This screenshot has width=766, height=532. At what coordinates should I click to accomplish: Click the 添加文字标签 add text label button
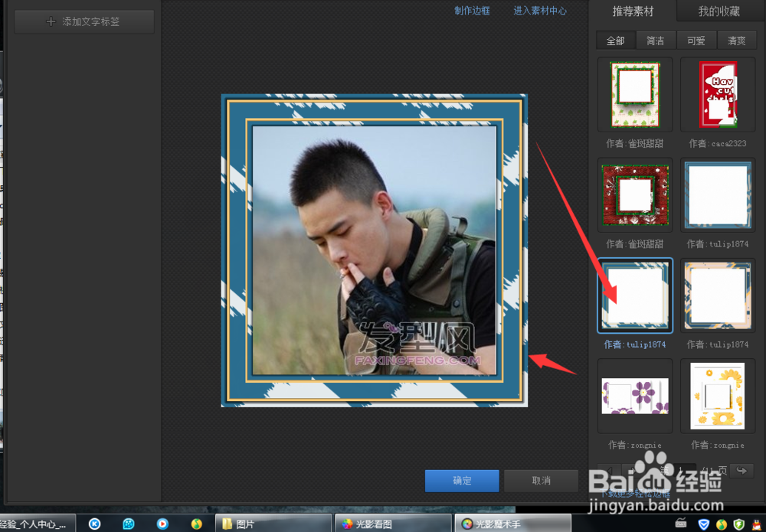[84, 21]
